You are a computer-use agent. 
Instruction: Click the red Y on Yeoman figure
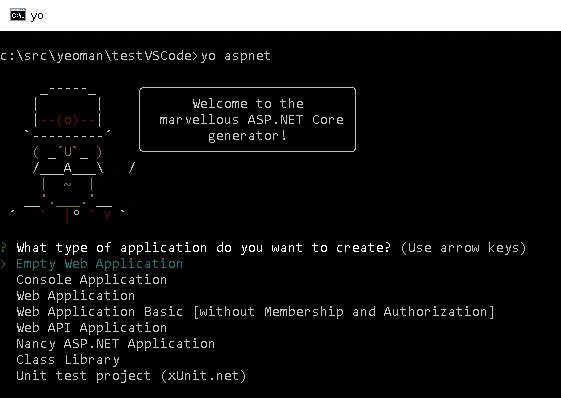(107, 215)
